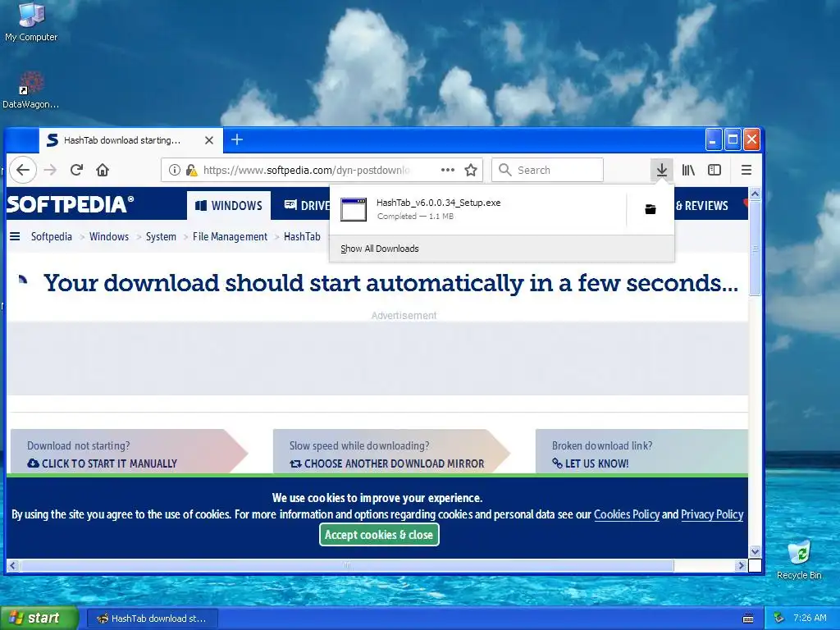Click the keyboard icon in taskbar
The height and width of the screenshot is (630, 840).
tap(748, 619)
